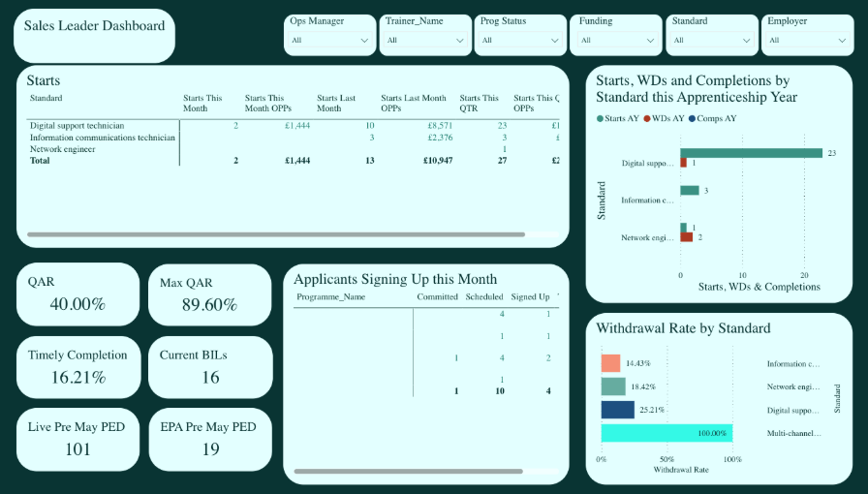Click the Starts AY legend marker
Viewport: 868px width, 494px height.
pos(601,118)
